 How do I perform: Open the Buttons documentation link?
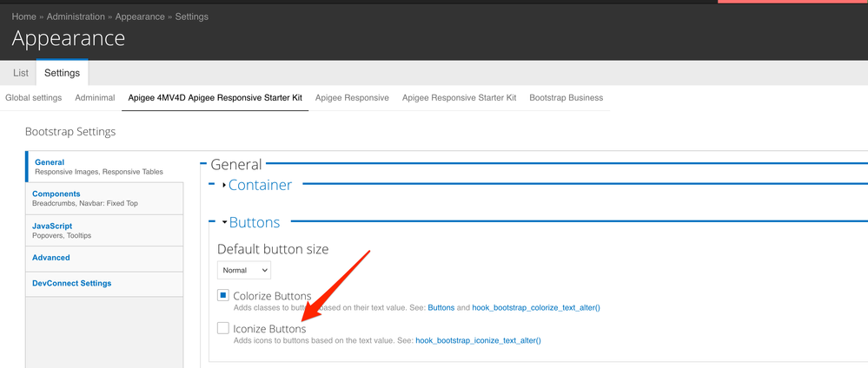coord(441,308)
